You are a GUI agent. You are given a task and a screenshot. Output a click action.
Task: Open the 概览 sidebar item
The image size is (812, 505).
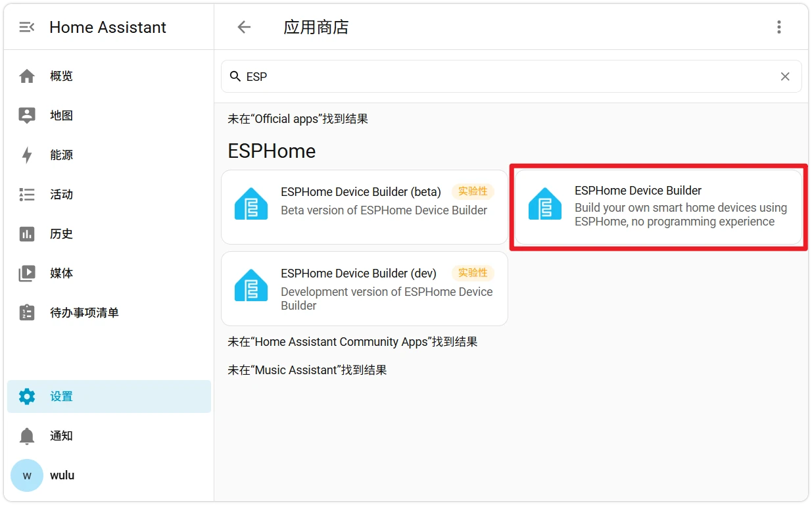(x=109, y=76)
